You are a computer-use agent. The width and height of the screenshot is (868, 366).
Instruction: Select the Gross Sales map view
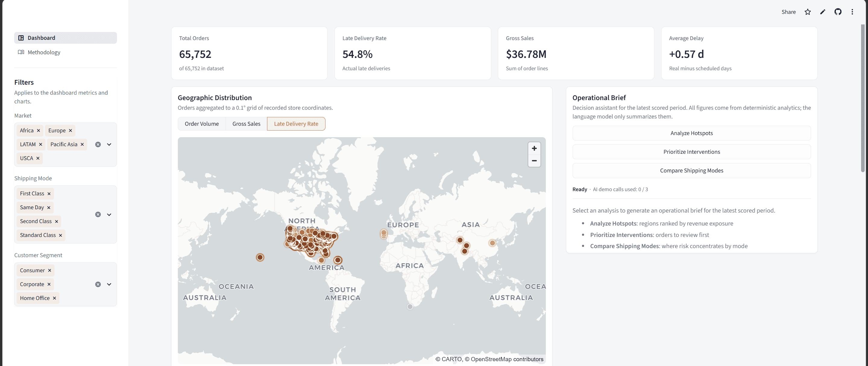click(246, 124)
